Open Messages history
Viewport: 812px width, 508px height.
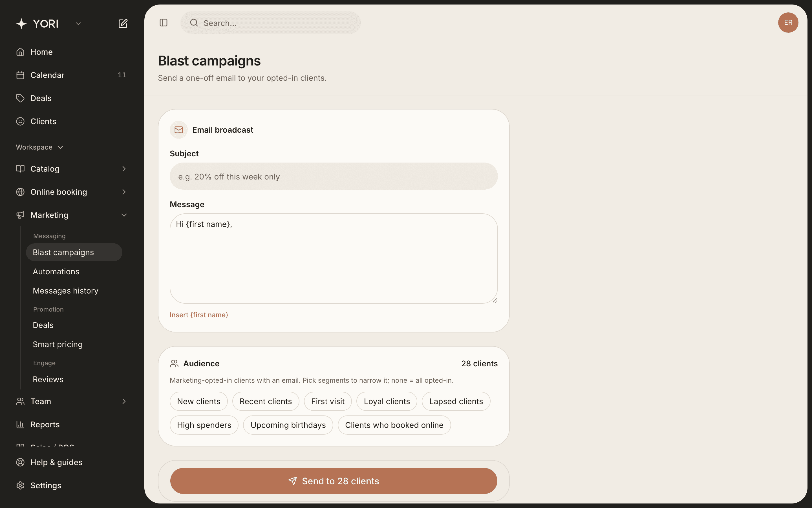[x=65, y=291]
